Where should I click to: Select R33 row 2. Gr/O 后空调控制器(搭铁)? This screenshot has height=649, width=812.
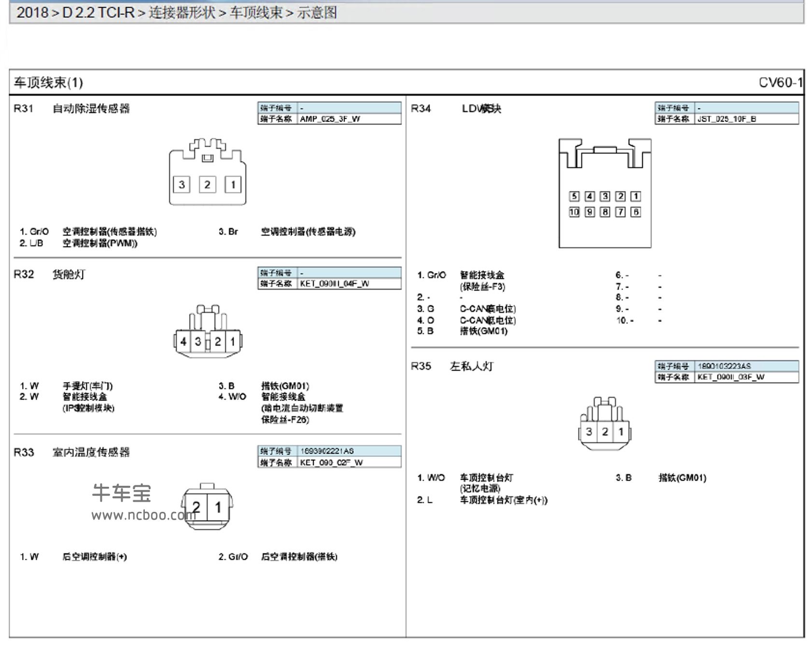pos(278,557)
